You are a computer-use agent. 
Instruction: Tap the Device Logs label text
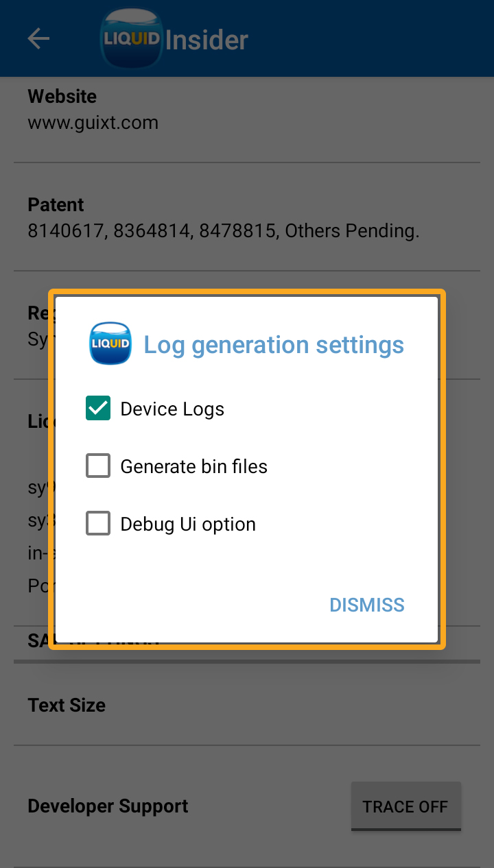[x=172, y=409]
